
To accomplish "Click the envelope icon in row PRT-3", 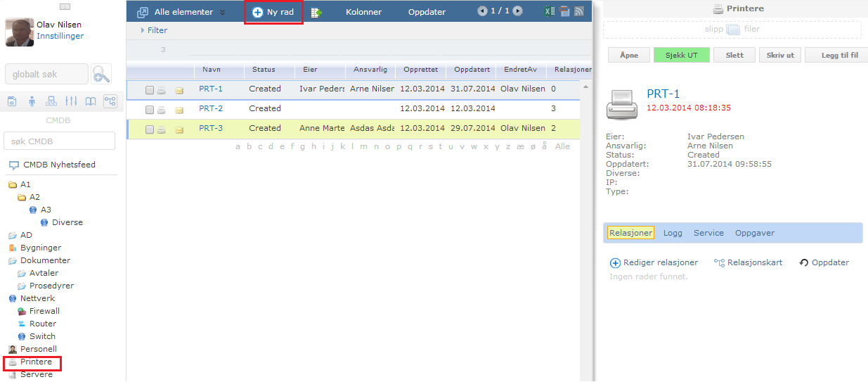I will 179,129.
